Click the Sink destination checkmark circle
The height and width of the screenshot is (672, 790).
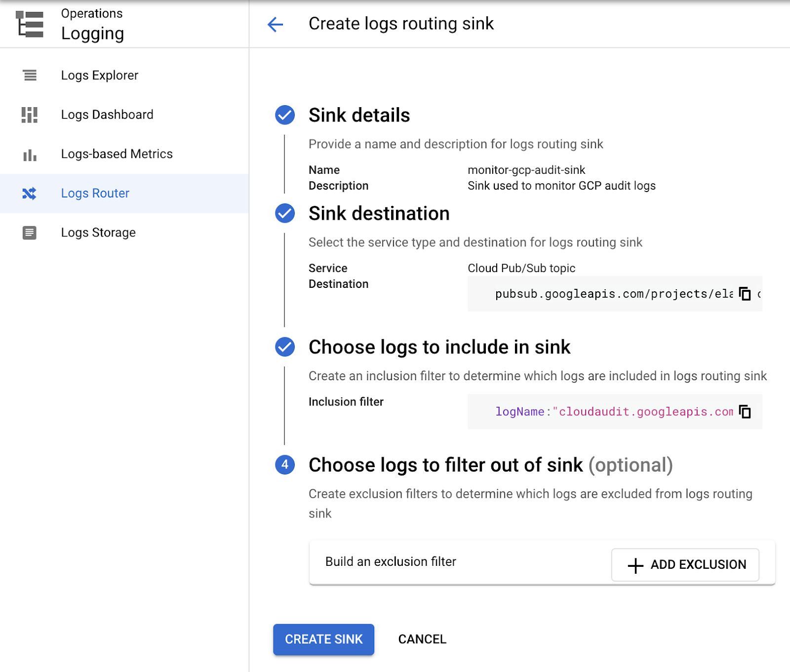tap(284, 213)
